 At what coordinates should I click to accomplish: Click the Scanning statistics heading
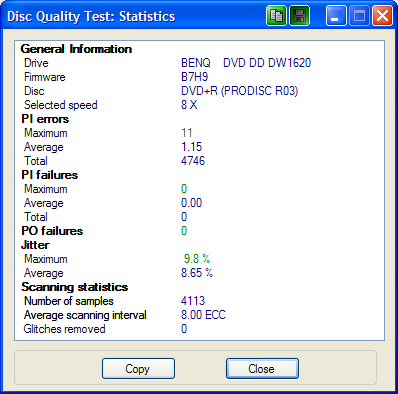pos(75,287)
